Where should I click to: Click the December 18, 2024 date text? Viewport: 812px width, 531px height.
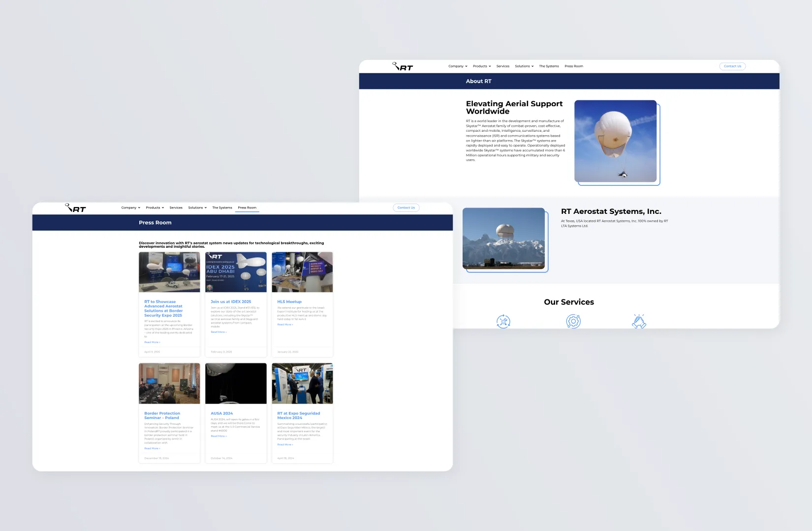(156, 458)
